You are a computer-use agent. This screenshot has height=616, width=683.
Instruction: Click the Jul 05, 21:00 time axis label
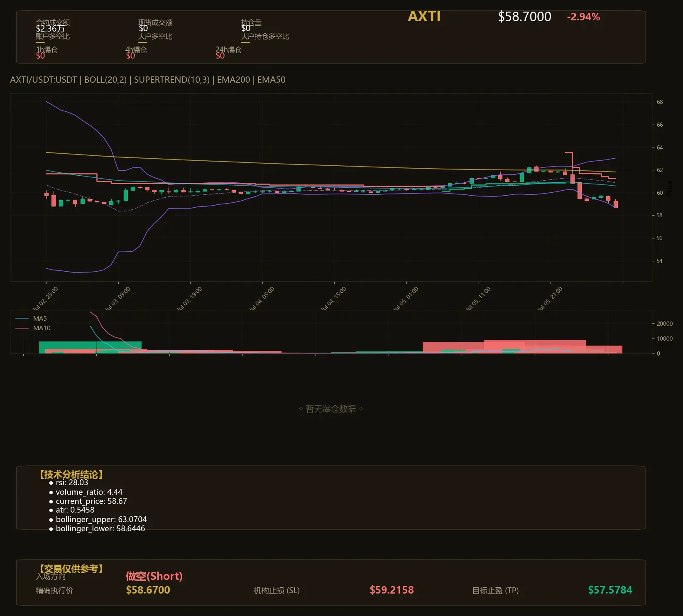tap(550, 299)
